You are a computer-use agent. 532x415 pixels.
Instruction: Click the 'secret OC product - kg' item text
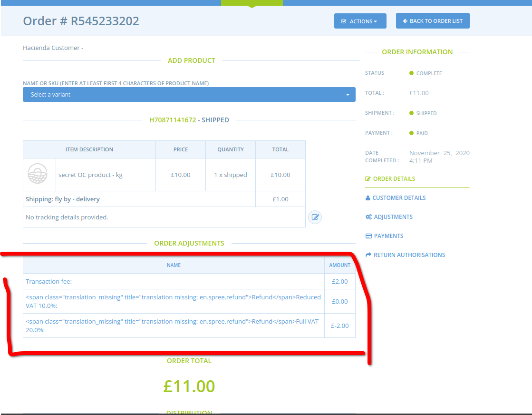[91, 175]
